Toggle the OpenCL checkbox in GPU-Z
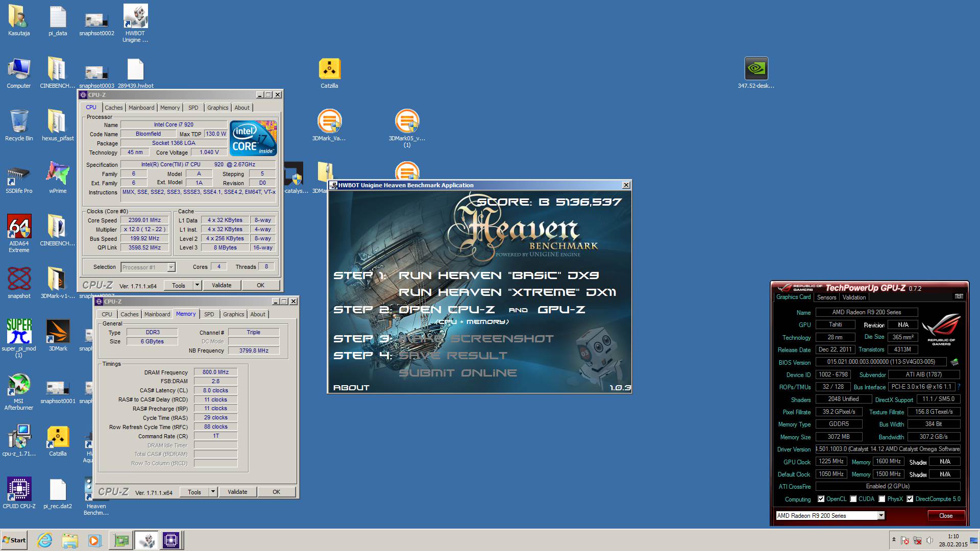 (x=821, y=499)
